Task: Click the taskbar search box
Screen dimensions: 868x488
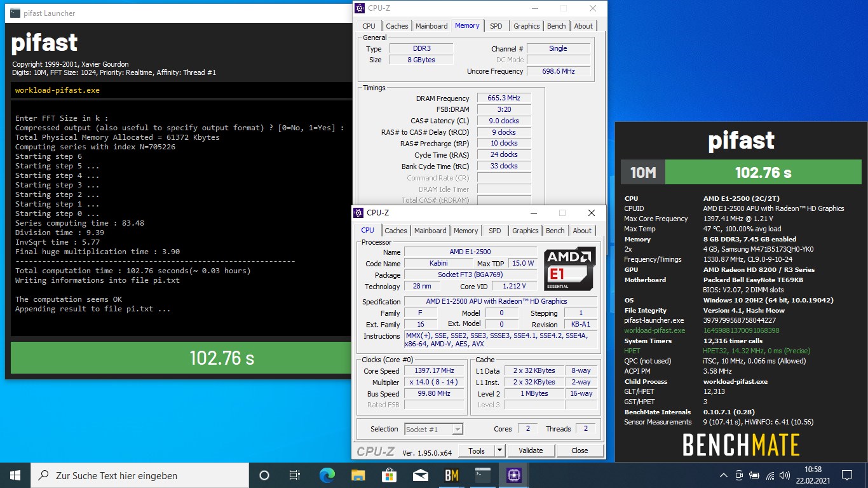Action: pos(140,475)
